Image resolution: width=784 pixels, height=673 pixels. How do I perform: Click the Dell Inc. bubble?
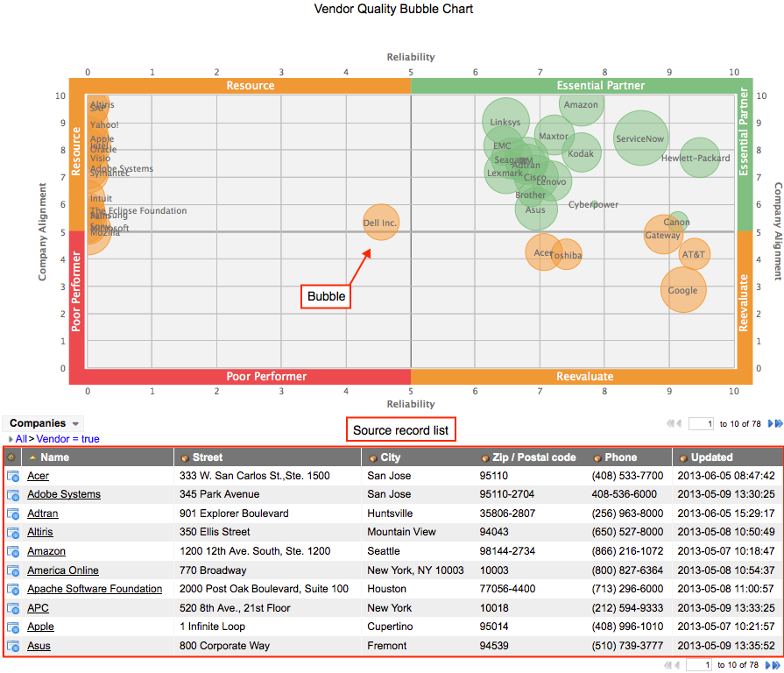[380, 223]
